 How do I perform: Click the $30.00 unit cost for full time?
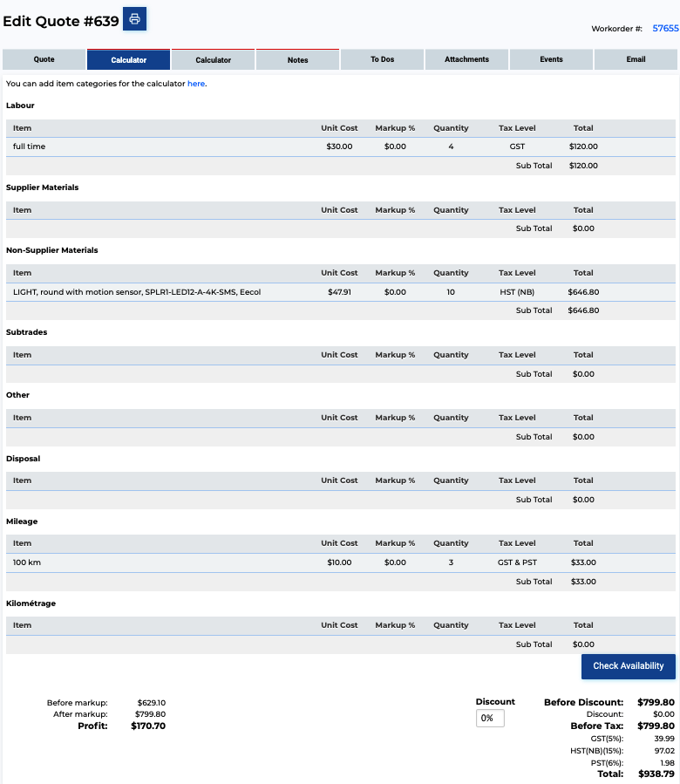pos(339,147)
